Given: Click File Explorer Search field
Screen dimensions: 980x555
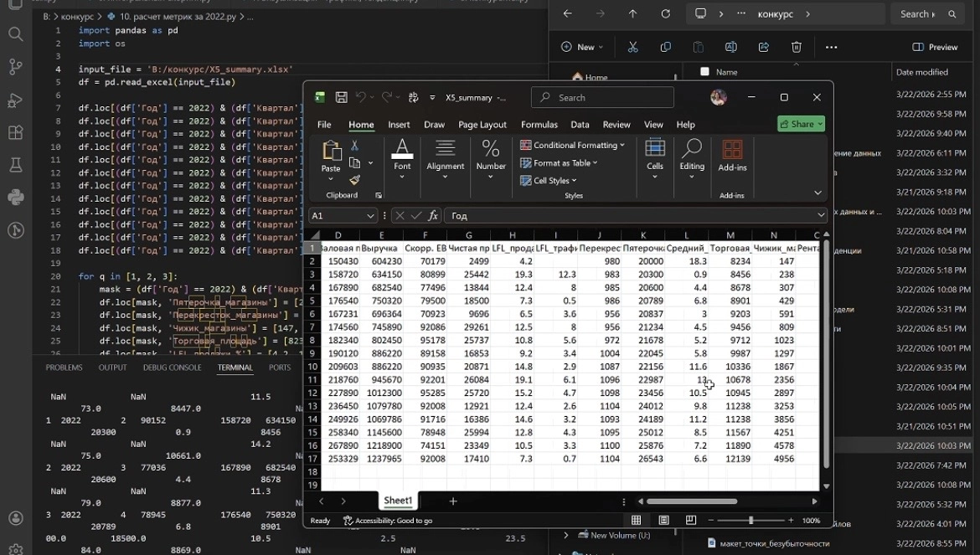Looking at the screenshot, I should pos(927,13).
